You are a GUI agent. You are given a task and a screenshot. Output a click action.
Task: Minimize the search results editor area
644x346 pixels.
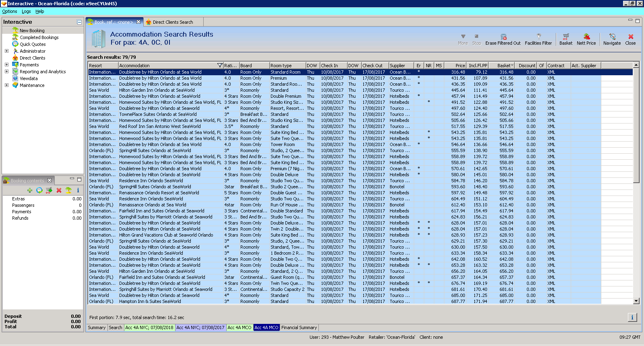pyautogui.click(x=630, y=20)
